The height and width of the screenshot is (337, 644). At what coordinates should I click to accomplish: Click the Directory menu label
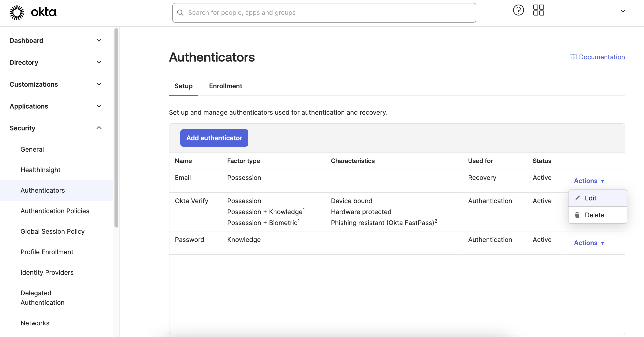tap(24, 62)
